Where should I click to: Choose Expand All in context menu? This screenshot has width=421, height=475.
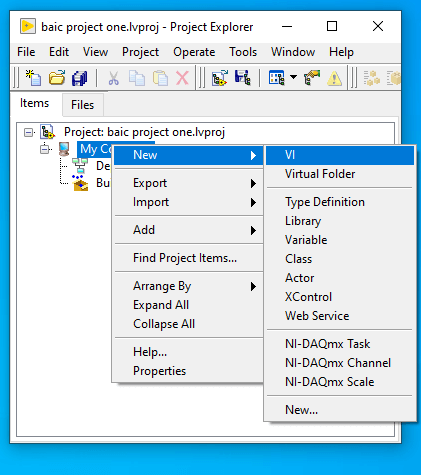pyautogui.click(x=189, y=305)
